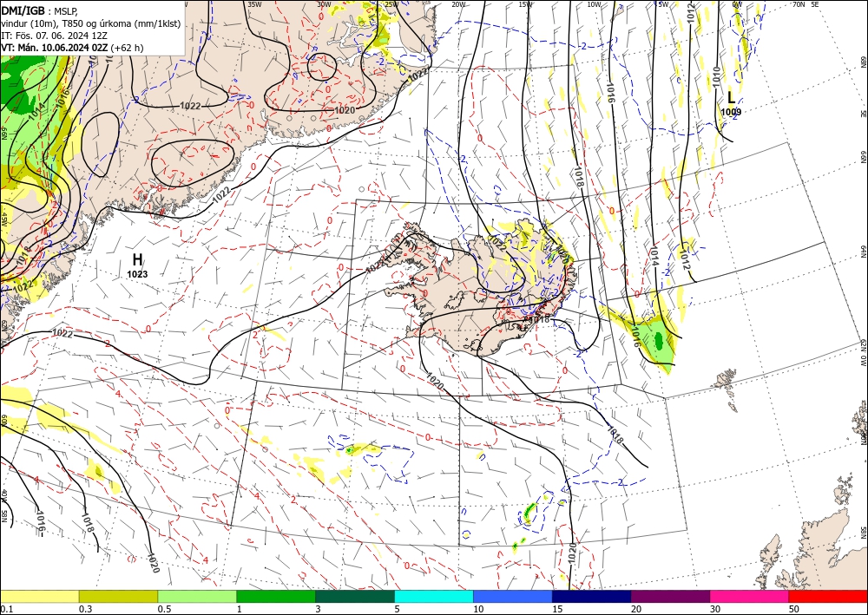This screenshot has width=868, height=615.
Task: Click the legend value "0.3"
Action: [x=85, y=609]
